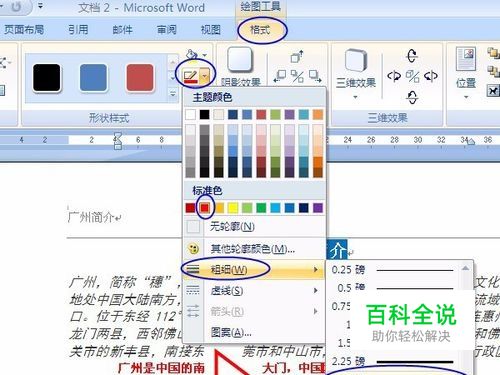Open the 引用 tab
Image resolution: width=500 pixels, height=375 pixels.
(x=78, y=30)
